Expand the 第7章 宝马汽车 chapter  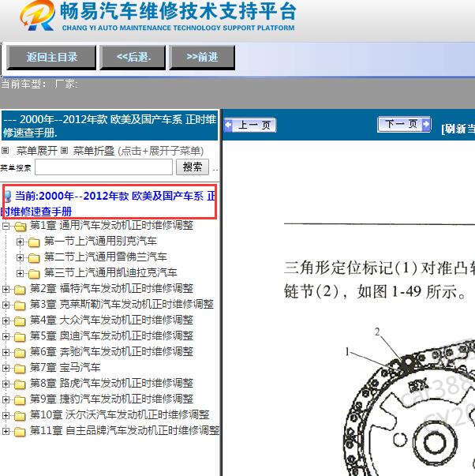[6, 368]
